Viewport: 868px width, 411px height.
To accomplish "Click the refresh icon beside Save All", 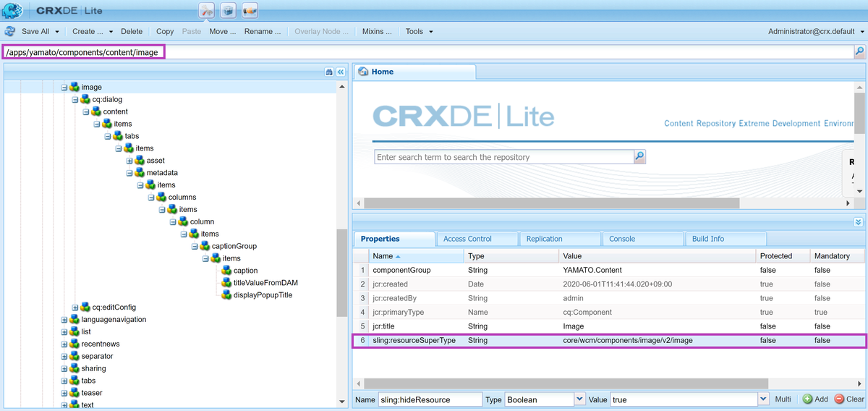I will coord(10,31).
